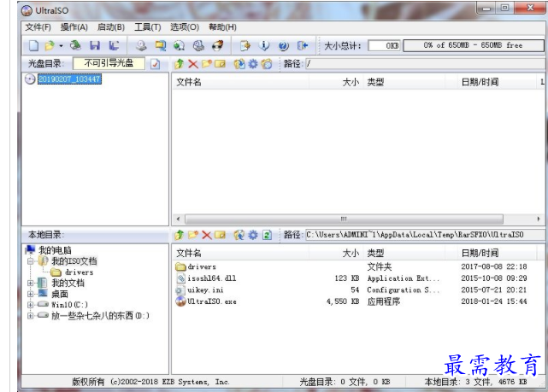Select the drivers folder in the file list
This screenshot has width=548, height=392.
(x=202, y=267)
